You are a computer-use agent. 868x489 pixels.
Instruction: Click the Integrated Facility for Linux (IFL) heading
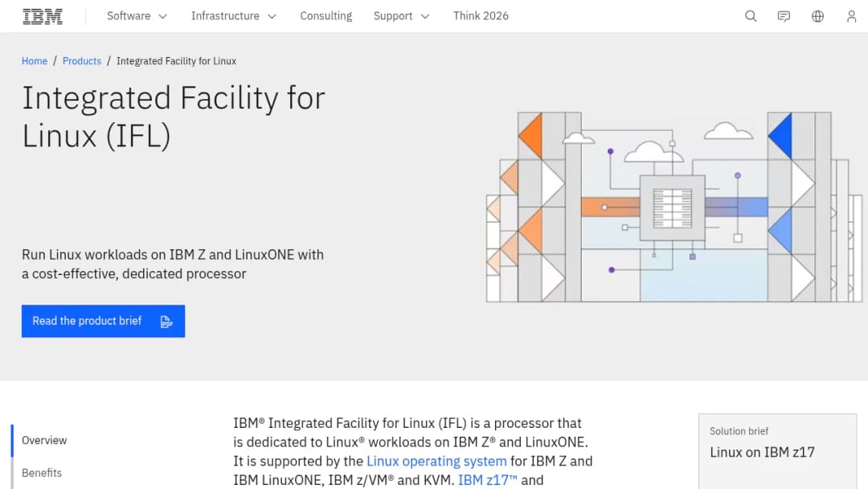click(174, 117)
